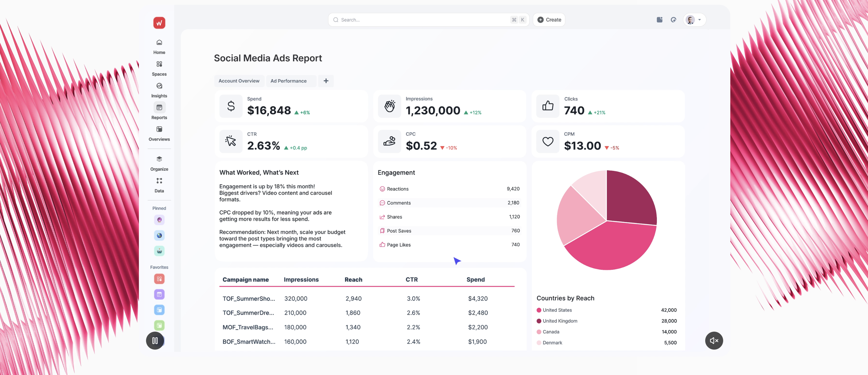Viewport: 868px width, 375px height.
Task: Open the Home section in the sidebar
Action: (x=159, y=46)
